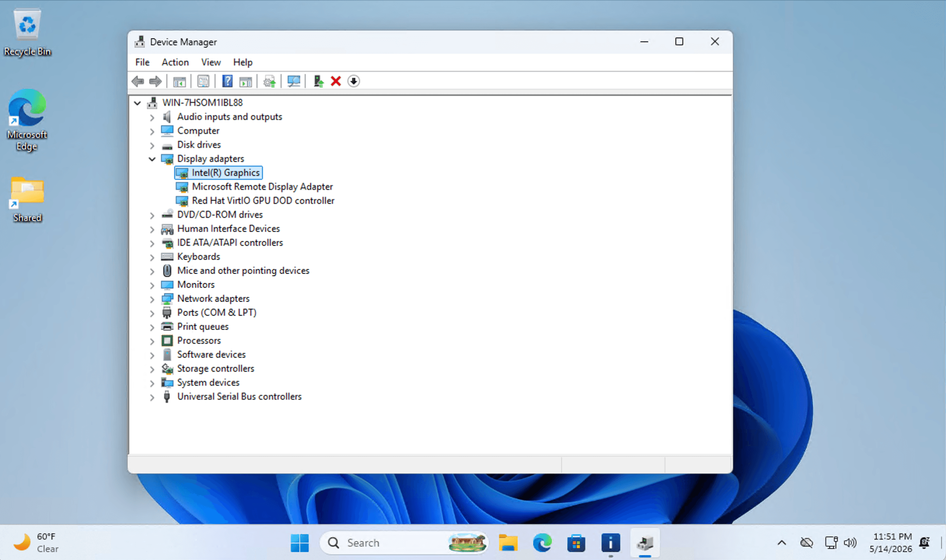946x560 pixels.
Task: Click the Keyboards category icon
Action: pos(167,257)
